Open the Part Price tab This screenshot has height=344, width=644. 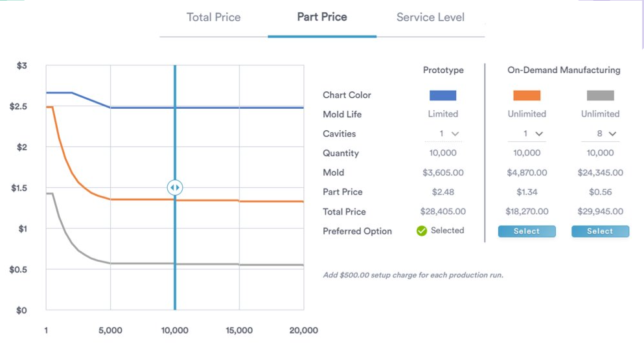point(322,17)
